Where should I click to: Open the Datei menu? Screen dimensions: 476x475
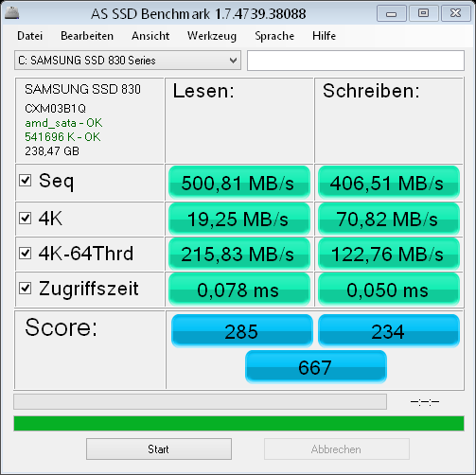pos(29,36)
